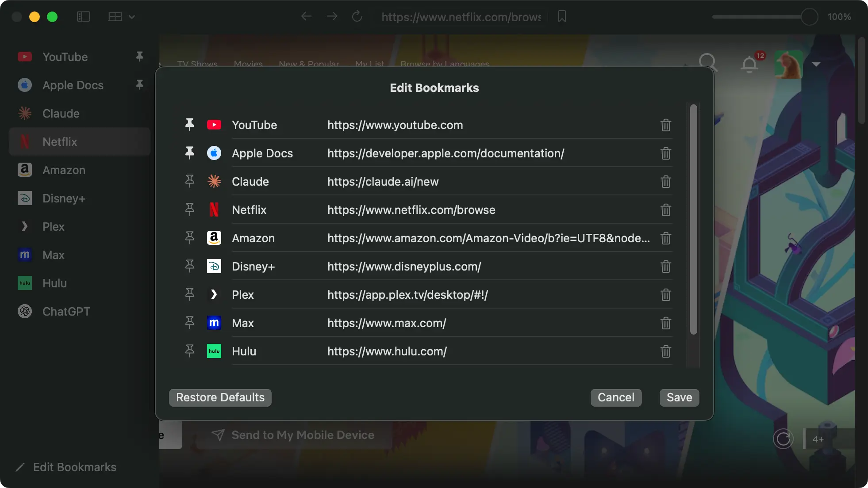Delete the YouTube bookmark with its trash icon
The height and width of the screenshot is (488, 868).
click(x=665, y=125)
